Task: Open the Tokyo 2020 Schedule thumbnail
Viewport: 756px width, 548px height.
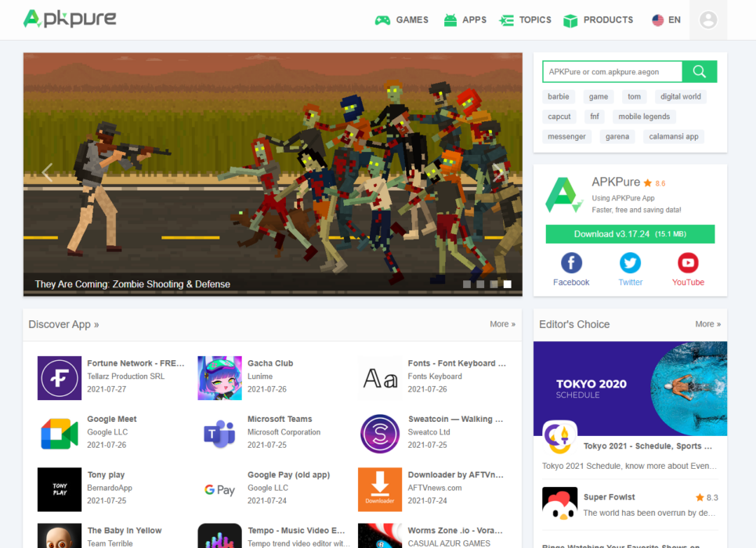Action: click(630, 388)
